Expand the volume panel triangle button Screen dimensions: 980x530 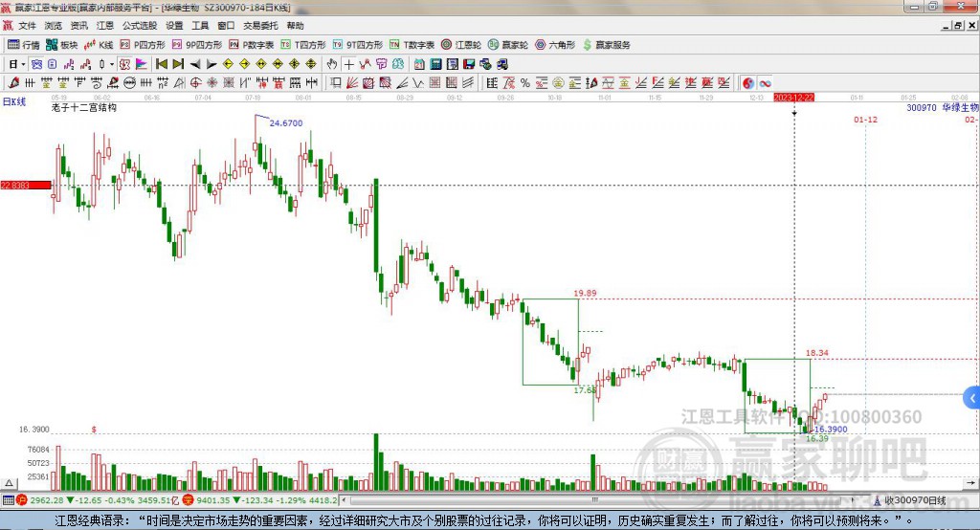tap(10, 483)
